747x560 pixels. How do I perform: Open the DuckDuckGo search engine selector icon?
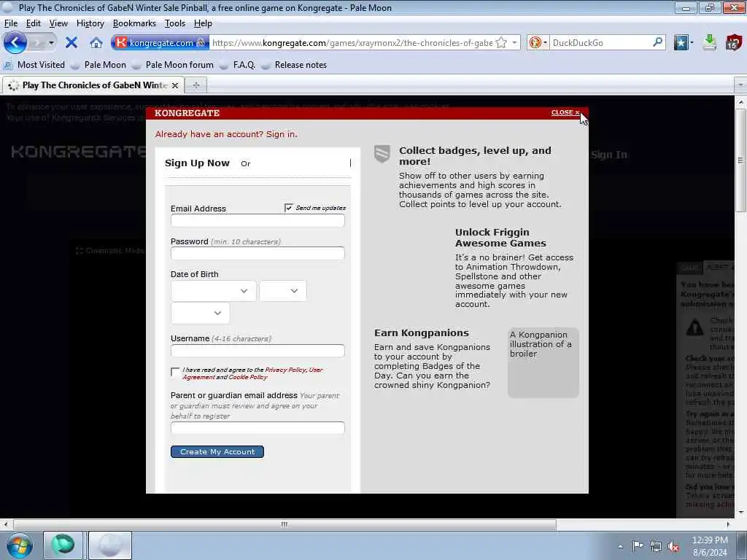coord(538,43)
